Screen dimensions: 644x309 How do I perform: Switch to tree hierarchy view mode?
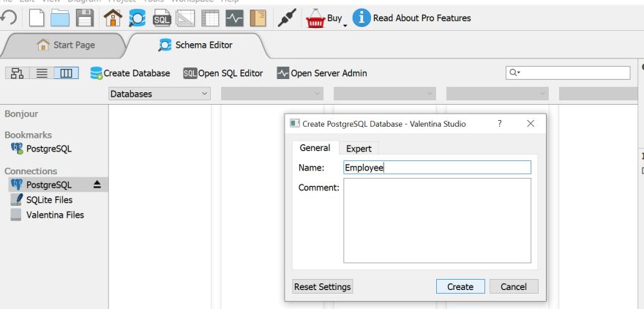pyautogui.click(x=18, y=73)
